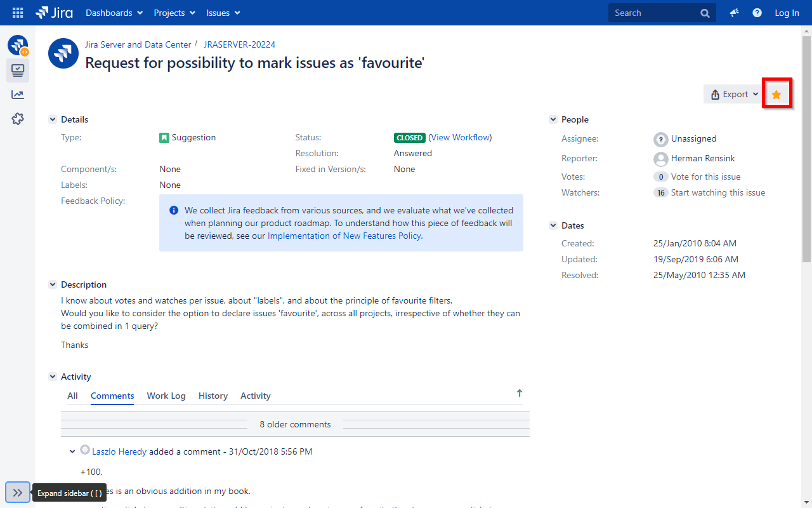Open the sidebar board icon

(x=18, y=70)
